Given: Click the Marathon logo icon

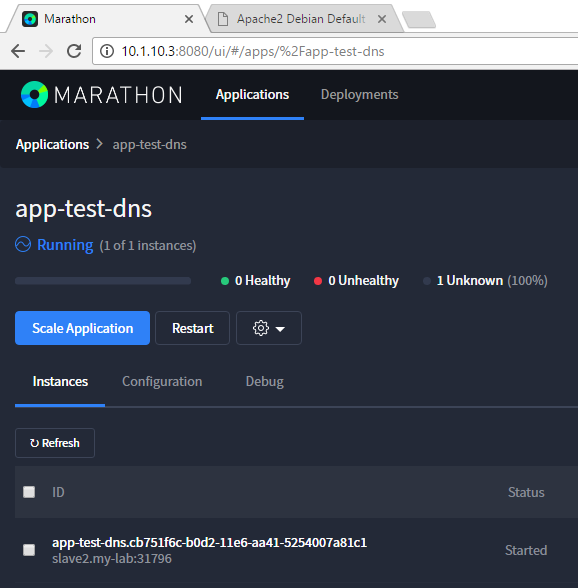Looking at the screenshot, I should point(35,94).
